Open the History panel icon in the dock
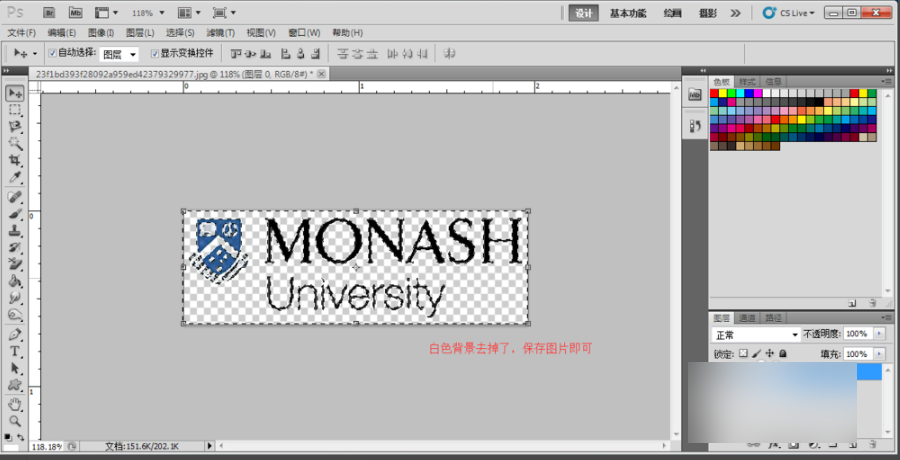The width and height of the screenshot is (900, 460). tap(695, 126)
